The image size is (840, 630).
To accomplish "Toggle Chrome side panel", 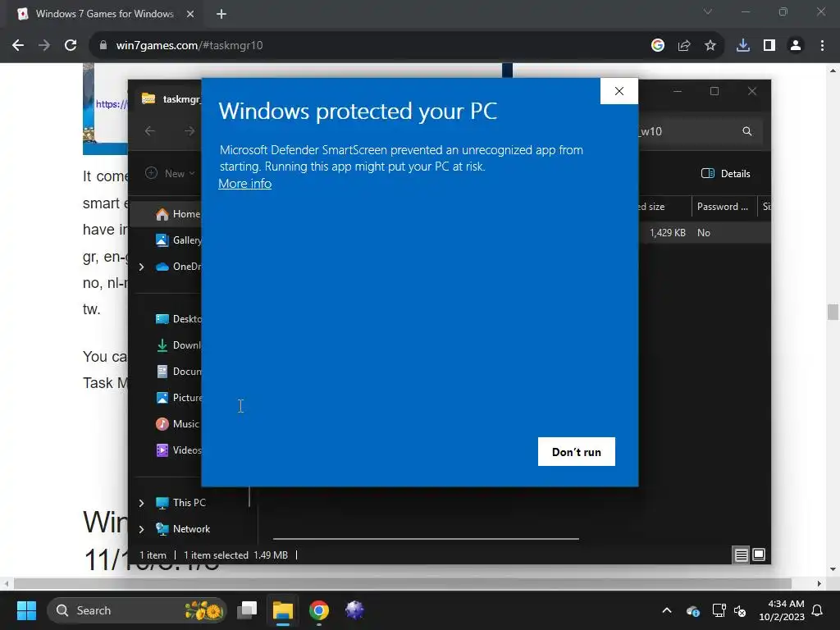I will pos(769,46).
